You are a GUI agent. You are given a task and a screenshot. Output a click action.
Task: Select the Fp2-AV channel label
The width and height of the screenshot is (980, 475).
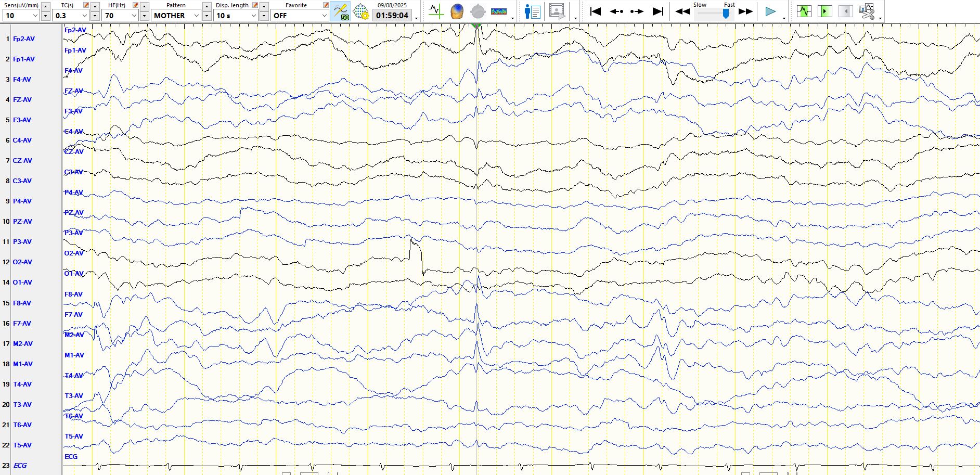24,39
